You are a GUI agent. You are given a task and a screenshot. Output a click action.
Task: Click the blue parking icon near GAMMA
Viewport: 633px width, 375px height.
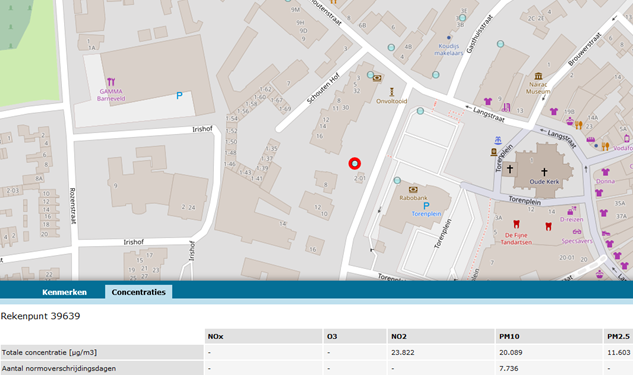[x=179, y=96]
